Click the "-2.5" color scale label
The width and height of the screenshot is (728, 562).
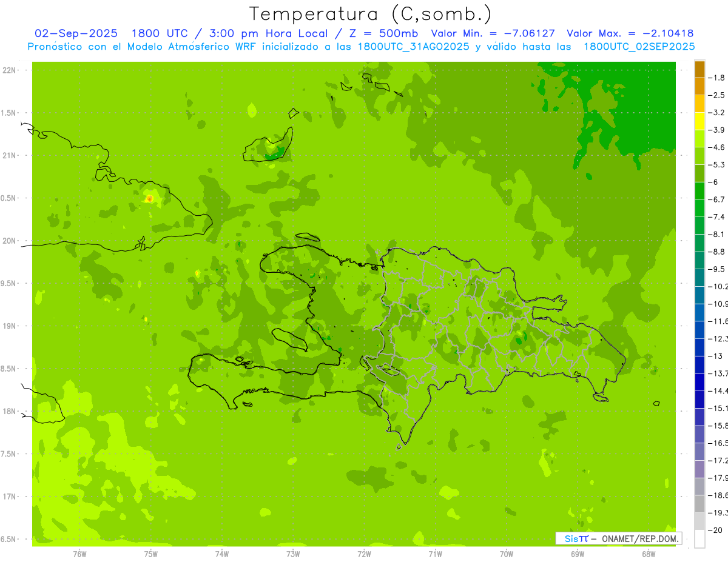[716, 95]
